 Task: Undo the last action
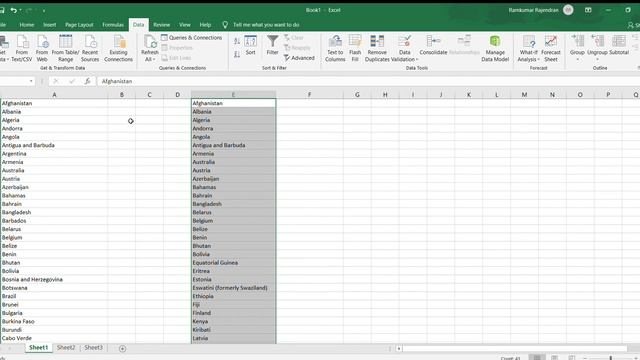pos(13,10)
